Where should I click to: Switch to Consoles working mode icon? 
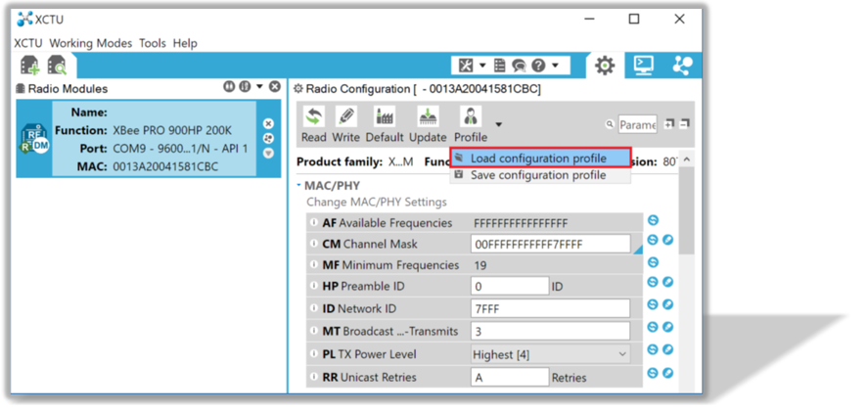644,66
